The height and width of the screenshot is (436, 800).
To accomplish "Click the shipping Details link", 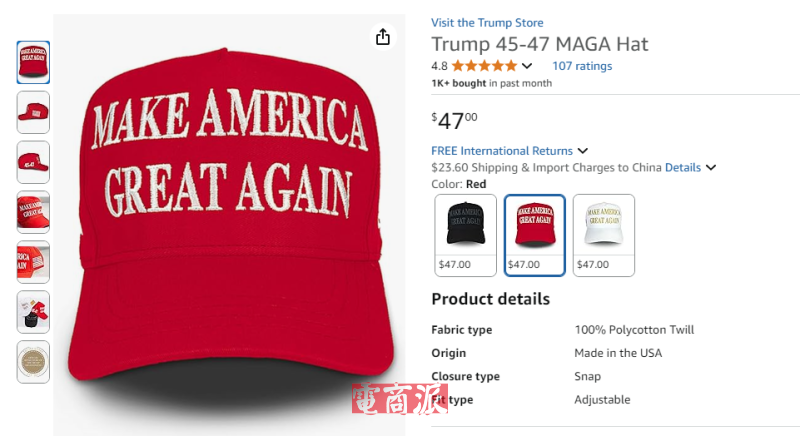I will click(x=683, y=168).
